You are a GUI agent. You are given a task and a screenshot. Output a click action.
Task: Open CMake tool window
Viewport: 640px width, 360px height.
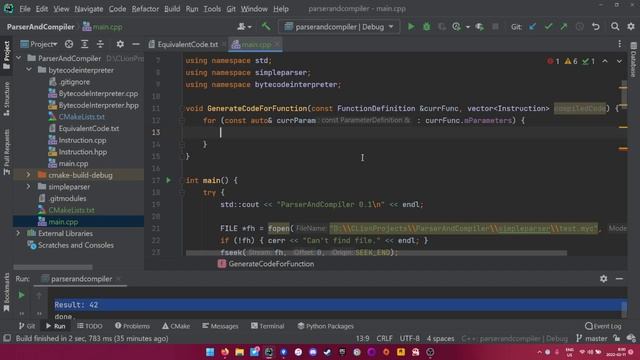click(x=176, y=326)
